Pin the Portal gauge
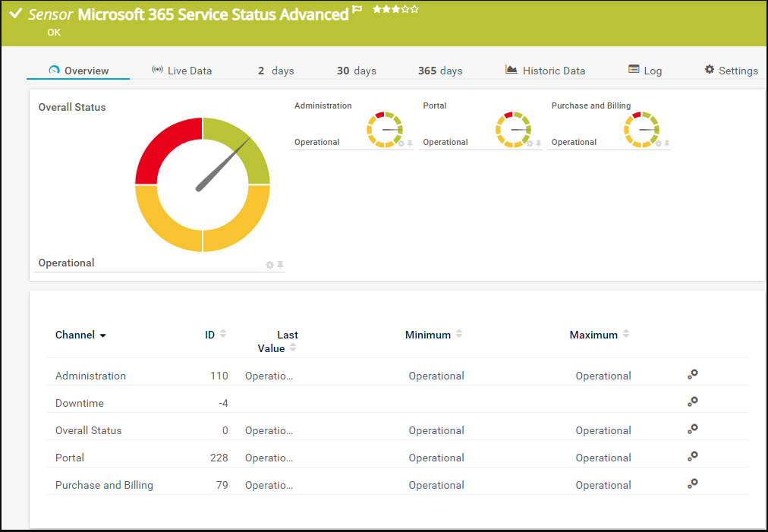The height and width of the screenshot is (532, 768). pyautogui.click(x=538, y=143)
